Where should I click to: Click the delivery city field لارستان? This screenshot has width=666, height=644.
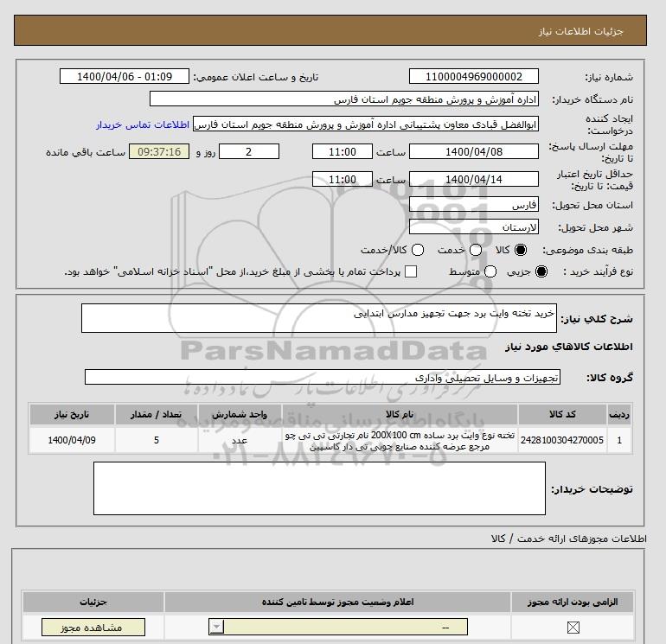pyautogui.click(x=474, y=226)
